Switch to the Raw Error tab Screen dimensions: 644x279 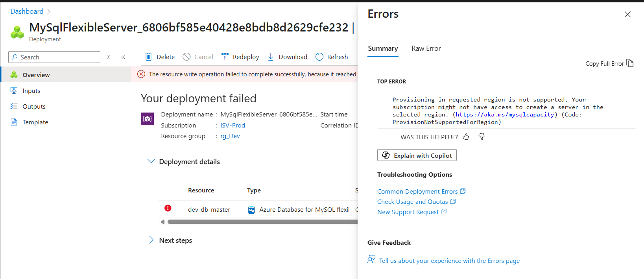tap(426, 48)
